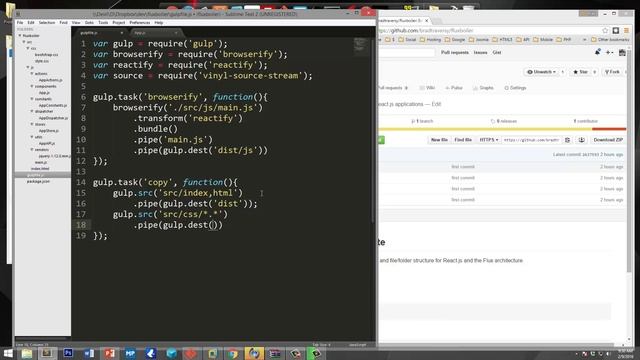Open package.json in the sidebar
The height and width of the screenshot is (360, 640).
click(x=38, y=181)
